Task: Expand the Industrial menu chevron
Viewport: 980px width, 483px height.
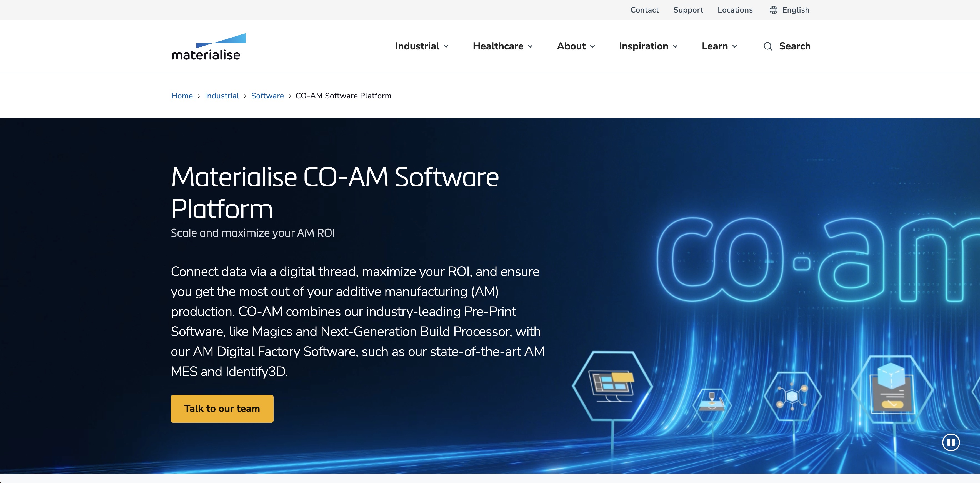Action: coord(446,46)
